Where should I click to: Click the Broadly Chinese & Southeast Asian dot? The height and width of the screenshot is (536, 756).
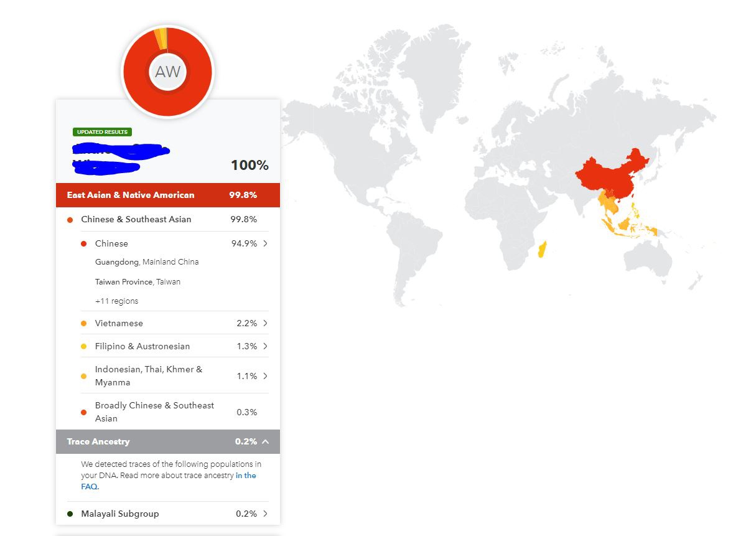83,412
